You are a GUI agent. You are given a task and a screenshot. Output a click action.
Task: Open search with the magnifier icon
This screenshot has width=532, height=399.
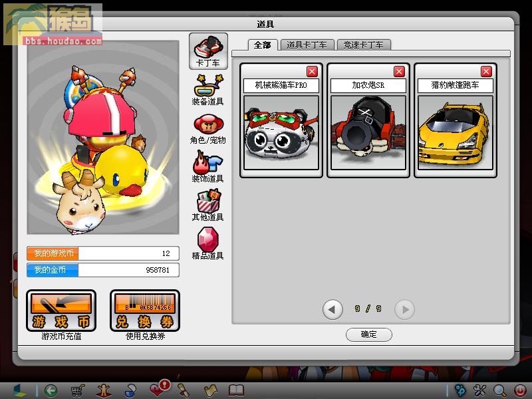500,390
